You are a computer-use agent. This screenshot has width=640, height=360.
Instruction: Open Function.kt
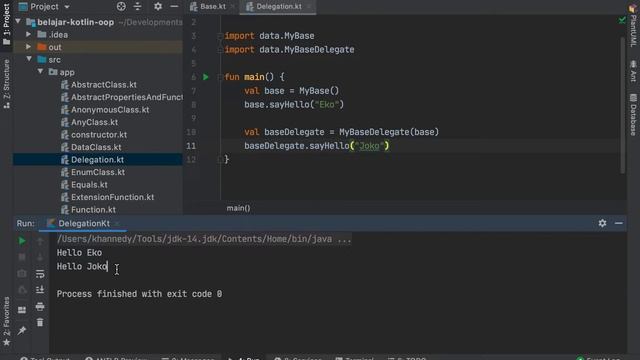[x=93, y=210]
